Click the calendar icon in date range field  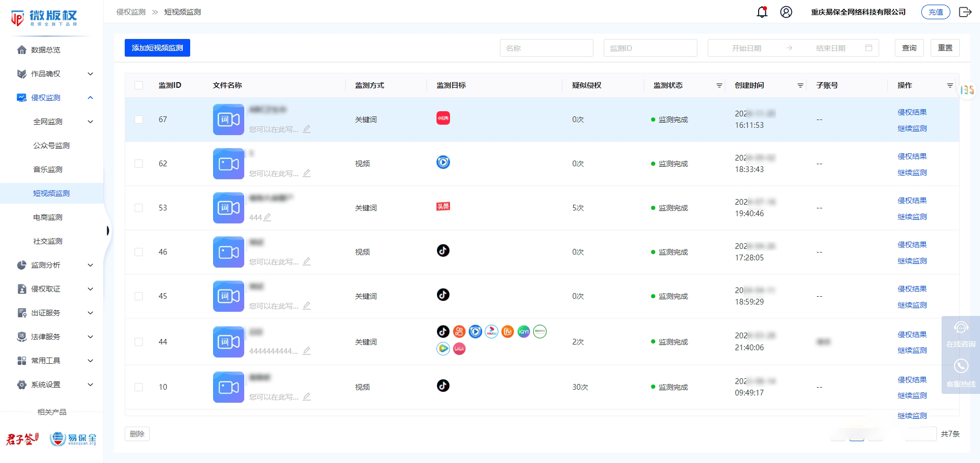tap(868, 48)
